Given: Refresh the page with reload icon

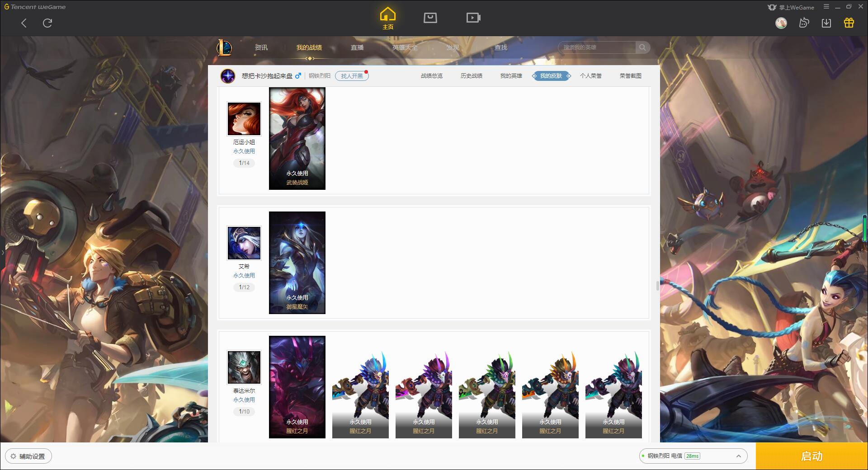Looking at the screenshot, I should click(47, 23).
